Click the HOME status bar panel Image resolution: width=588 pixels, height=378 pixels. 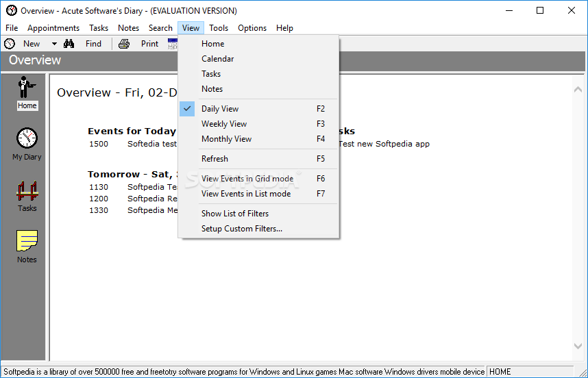530,372
